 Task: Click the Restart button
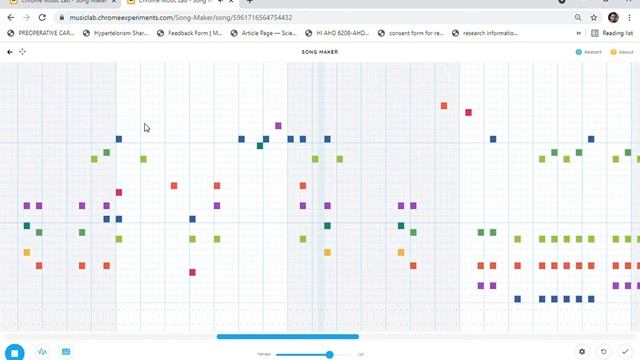click(589, 52)
